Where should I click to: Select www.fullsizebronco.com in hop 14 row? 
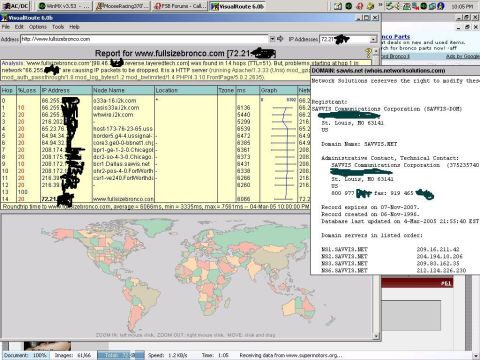coord(123,199)
